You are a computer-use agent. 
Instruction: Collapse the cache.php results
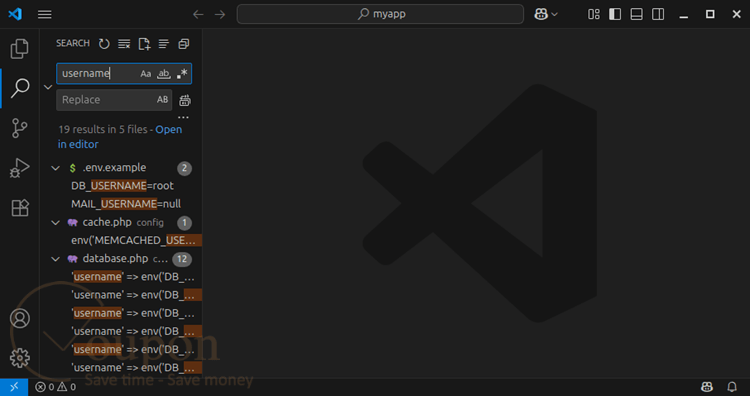[55, 223]
